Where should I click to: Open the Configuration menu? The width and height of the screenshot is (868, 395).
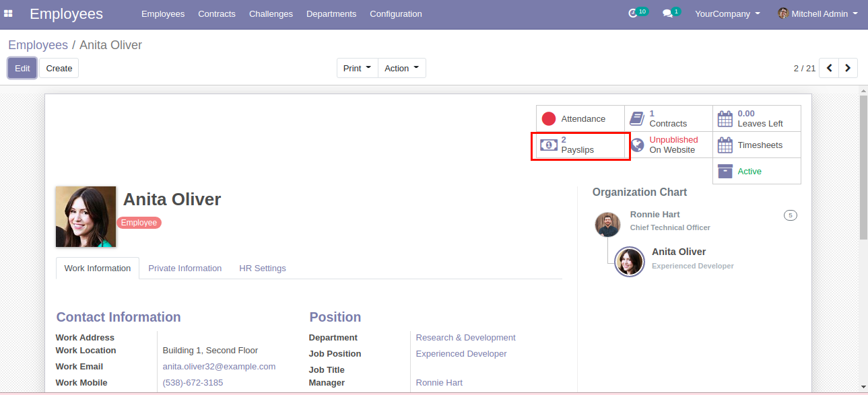tap(396, 13)
